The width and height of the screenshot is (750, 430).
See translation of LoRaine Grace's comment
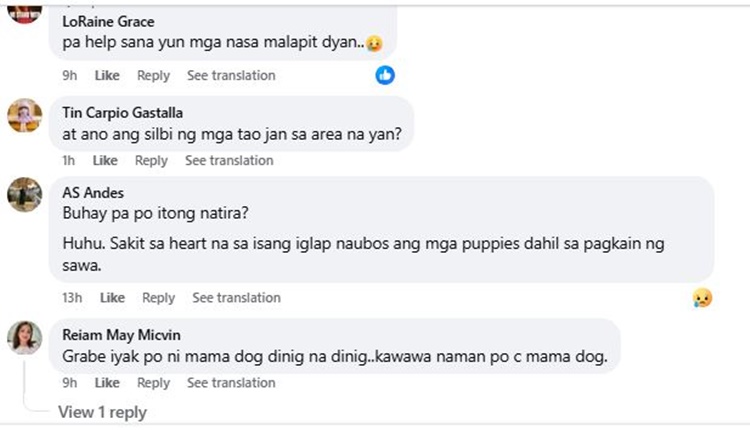coord(230,75)
